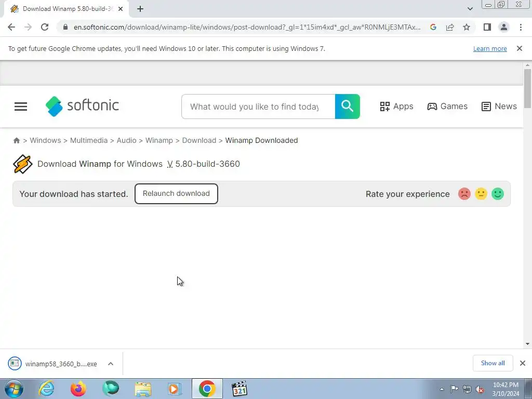Close the Download Winamp tab
The height and width of the screenshot is (399, 532).
point(120,9)
